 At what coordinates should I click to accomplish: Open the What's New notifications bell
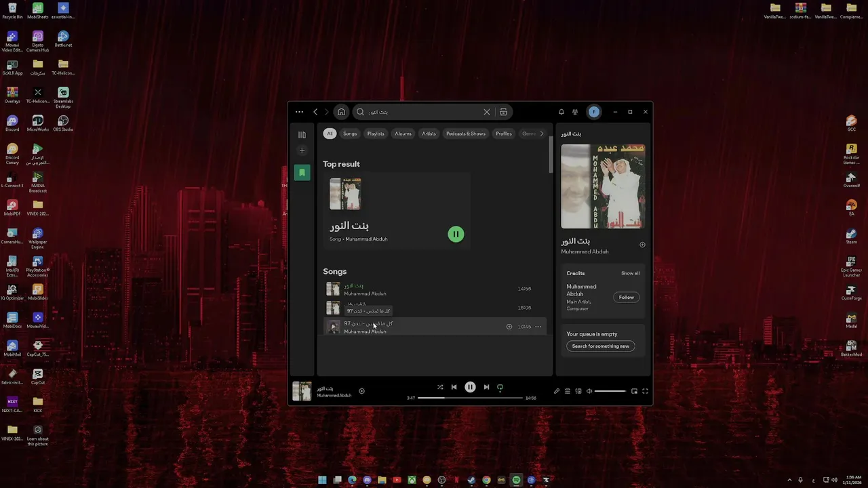(561, 112)
